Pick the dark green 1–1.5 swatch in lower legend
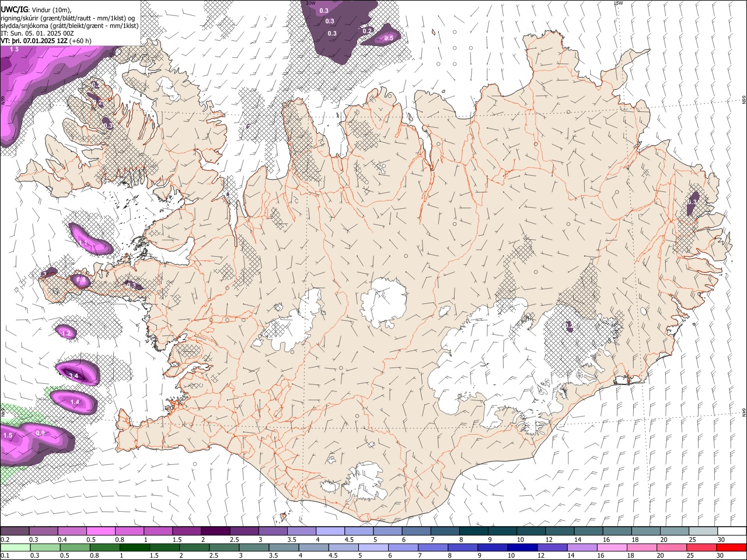This screenshot has height=560, width=747. (x=135, y=547)
